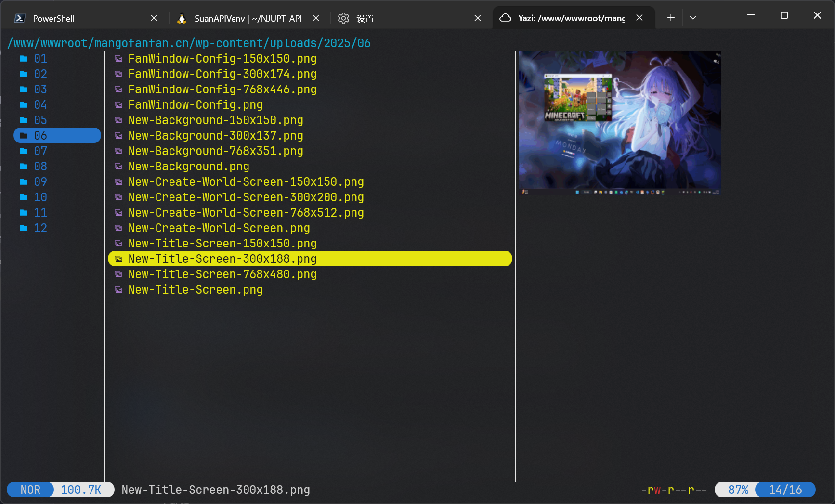Switch to the SuanAPIVenv tab
This screenshot has width=835, height=504.
(x=248, y=18)
